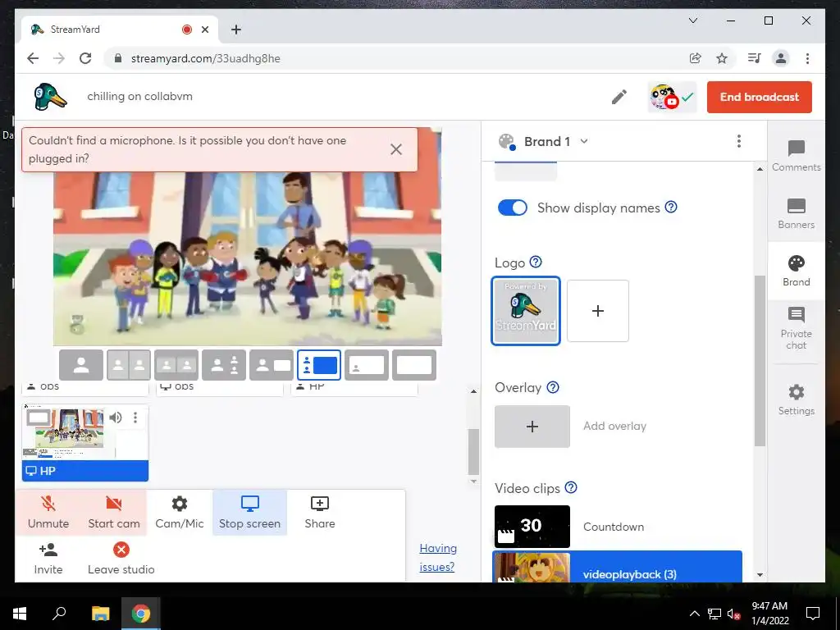Open the HP screen share three-dot menu
The width and height of the screenshot is (840, 630).
pos(135,418)
